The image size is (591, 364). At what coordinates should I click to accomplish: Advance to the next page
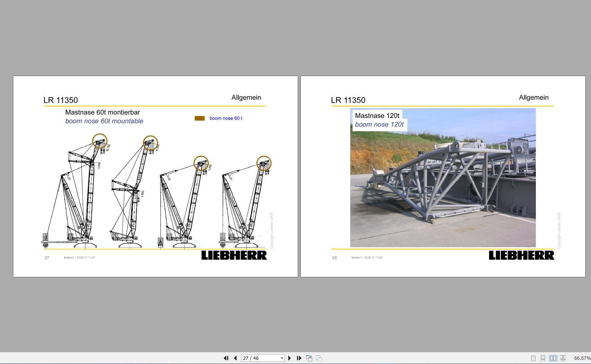tap(289, 358)
